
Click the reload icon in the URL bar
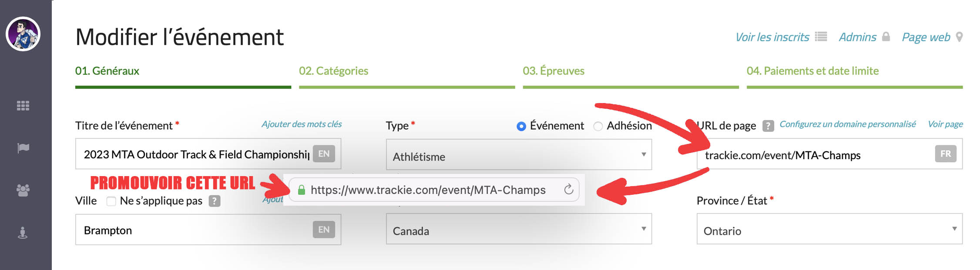click(568, 190)
